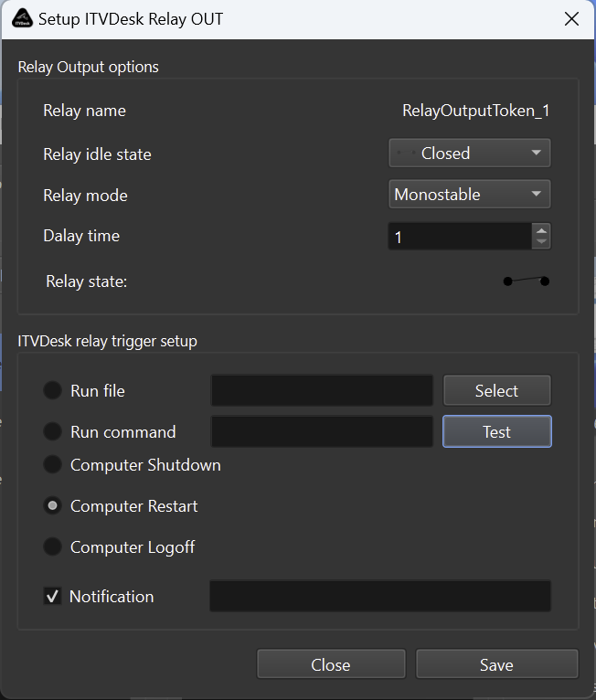
Task: Click the Notification message text box
Action: pyautogui.click(x=379, y=596)
